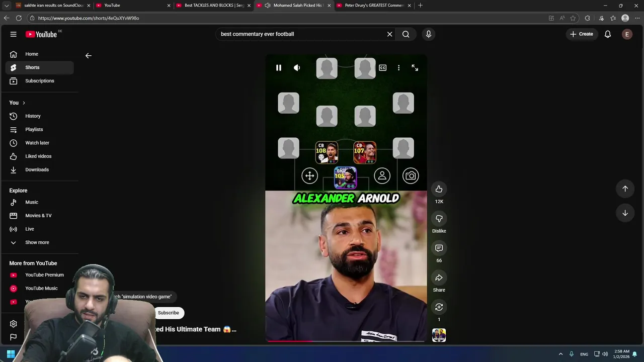644x362 pixels.
Task: Open Live under Explore
Action: click(x=40, y=229)
